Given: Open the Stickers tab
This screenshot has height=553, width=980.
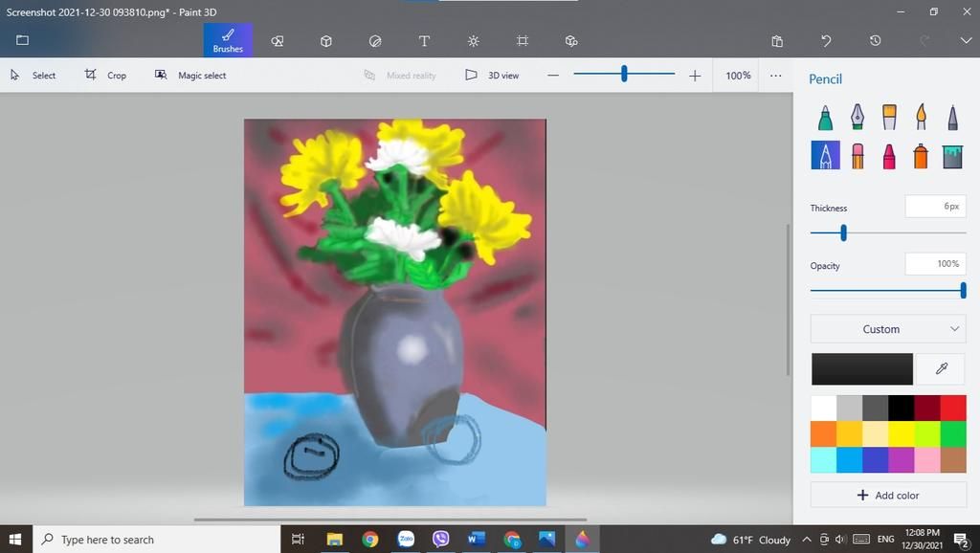Looking at the screenshot, I should click(x=375, y=40).
